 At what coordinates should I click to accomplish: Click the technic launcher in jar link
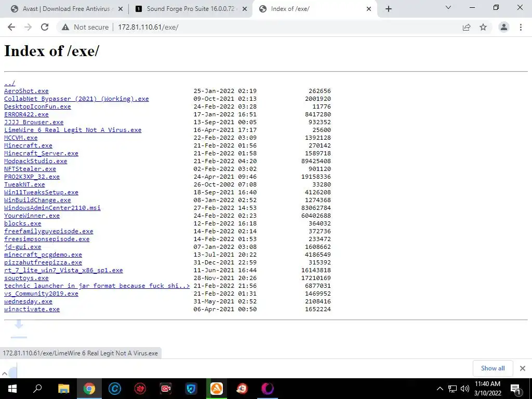[97, 286]
